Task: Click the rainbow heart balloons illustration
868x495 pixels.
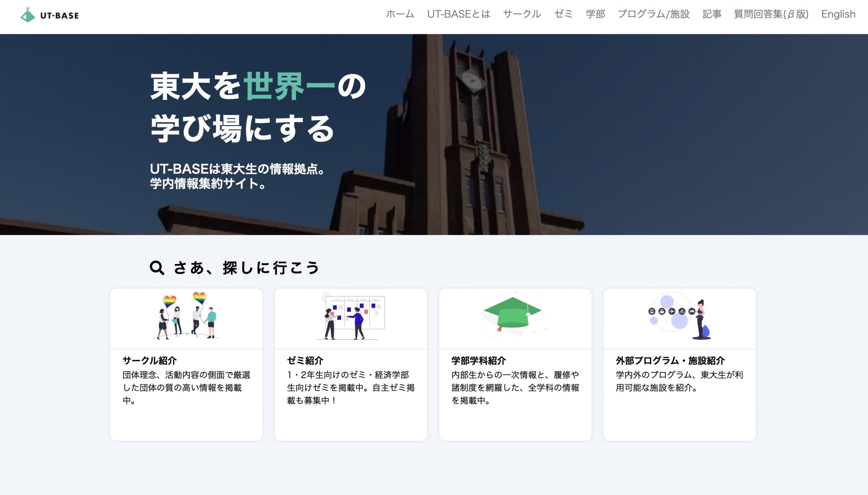Action: (x=186, y=315)
